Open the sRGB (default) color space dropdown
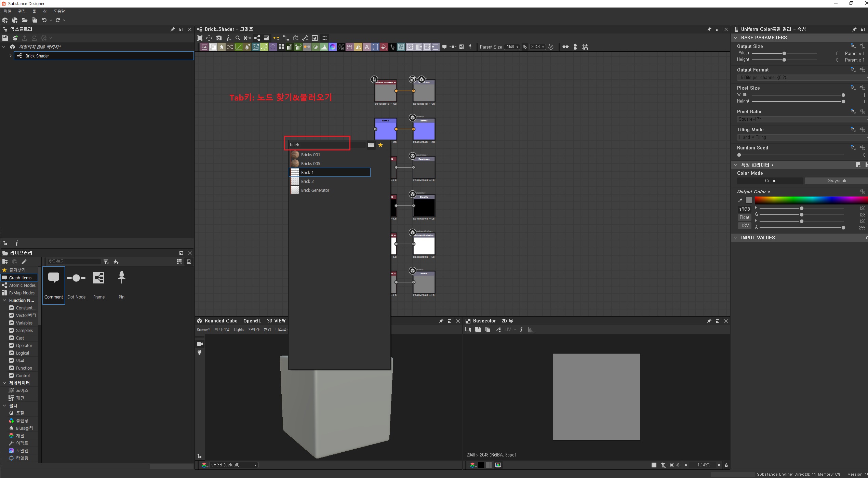The image size is (868, 478). (234, 465)
